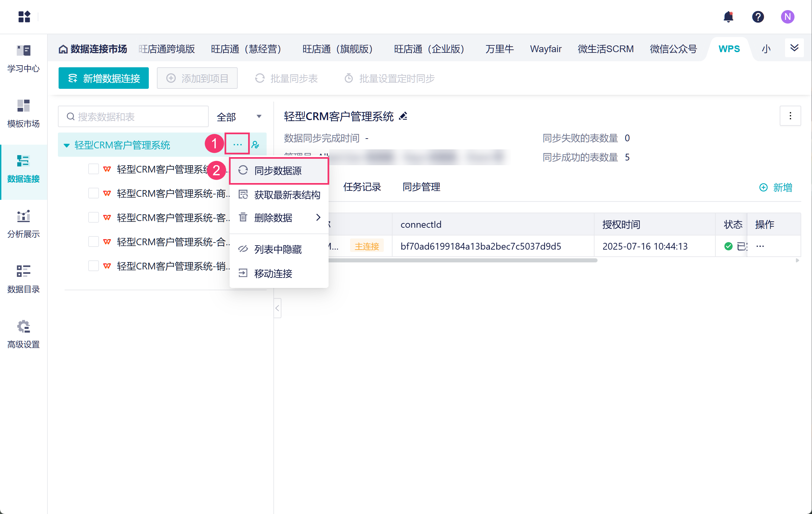
Task: Expand more tabs with double chevron
Action: pos(794,48)
